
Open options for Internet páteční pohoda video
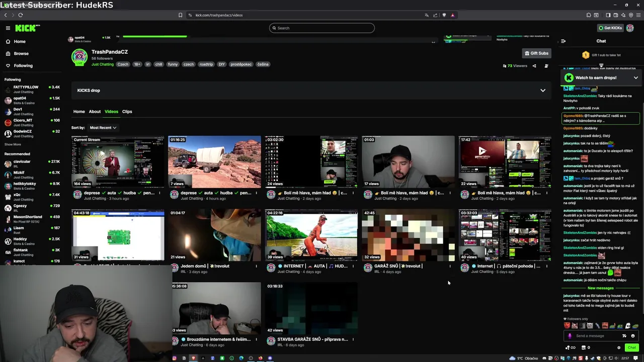[546, 266]
